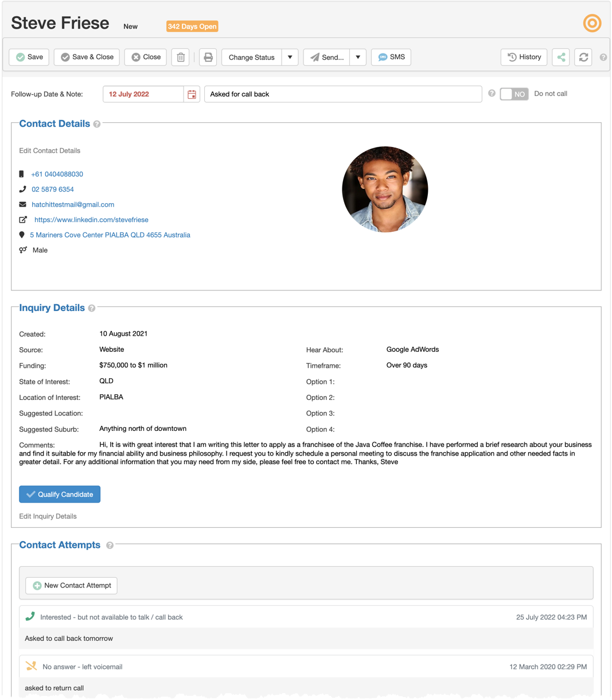This screenshot has width=612, height=700.
Task: Click the green phone icon on Interested attempt
Action: [30, 616]
